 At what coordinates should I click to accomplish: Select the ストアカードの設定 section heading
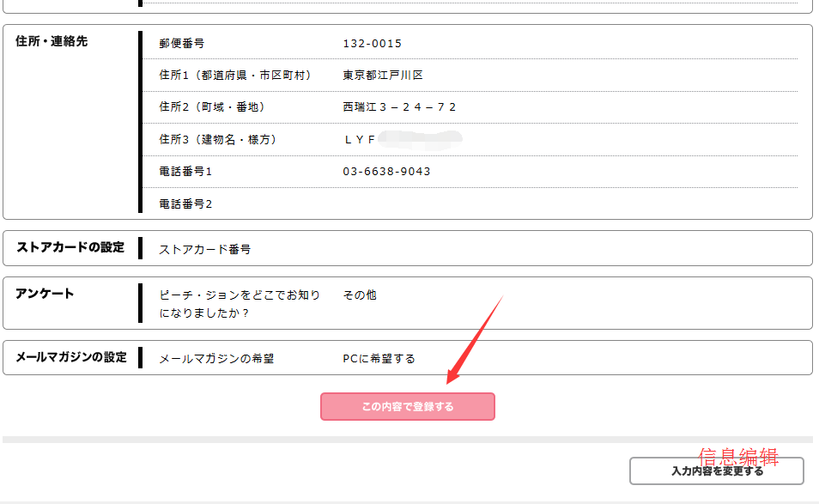point(70,247)
